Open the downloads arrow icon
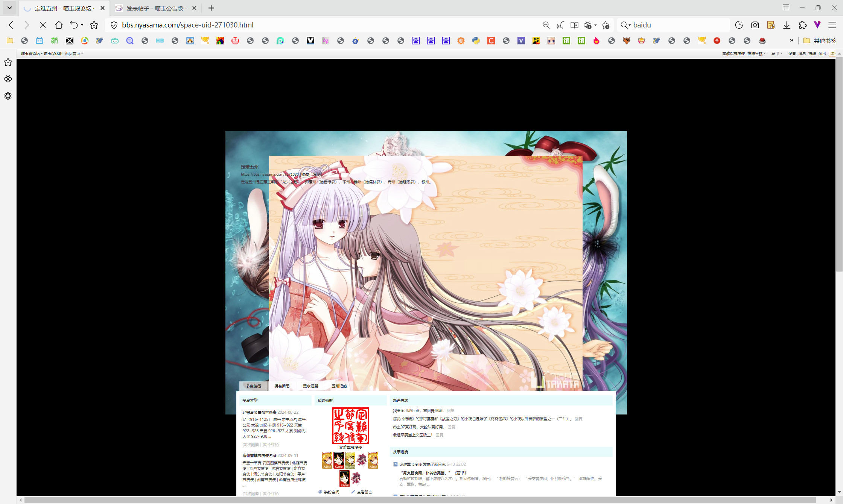Image resolution: width=843 pixels, height=504 pixels. (787, 25)
